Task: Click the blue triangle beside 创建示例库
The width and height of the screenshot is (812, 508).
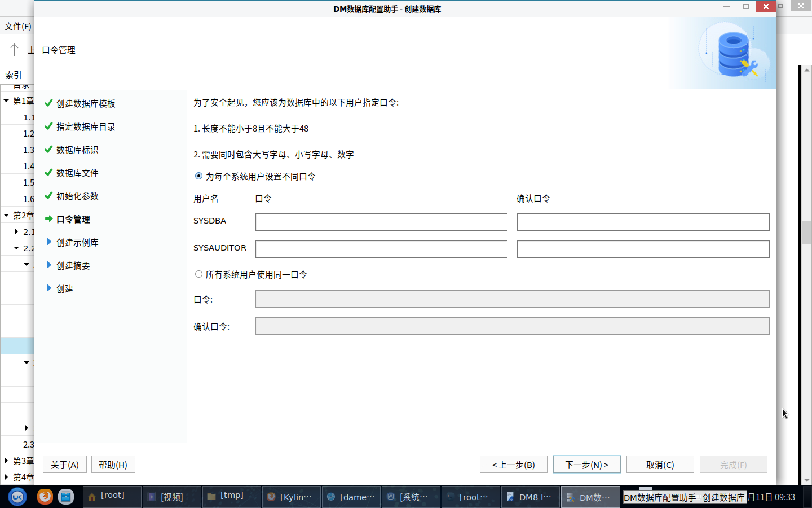Action: coord(49,242)
